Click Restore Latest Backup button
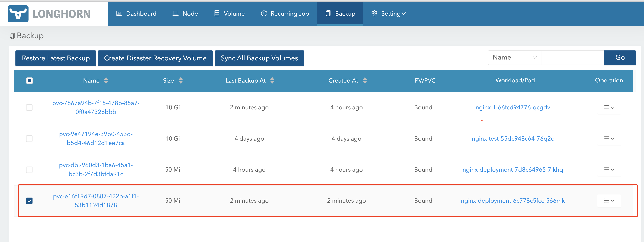Screen dimensions: 644x242 [56, 58]
